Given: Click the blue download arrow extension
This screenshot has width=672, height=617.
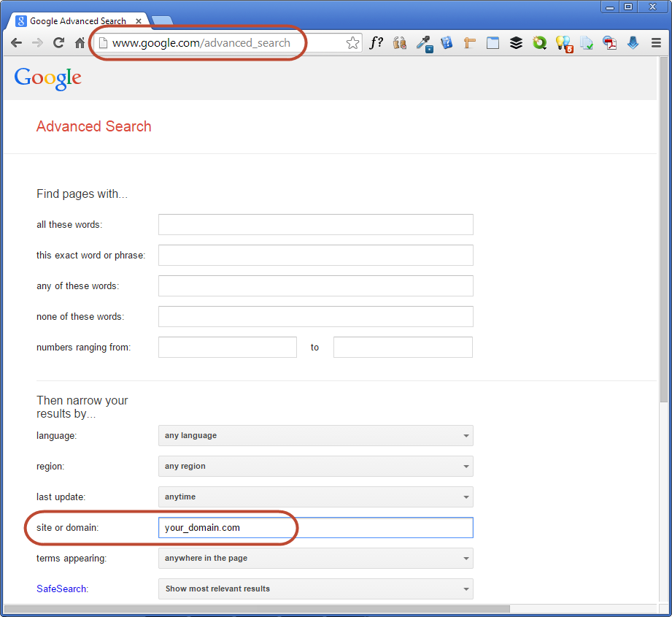Looking at the screenshot, I should click(633, 42).
